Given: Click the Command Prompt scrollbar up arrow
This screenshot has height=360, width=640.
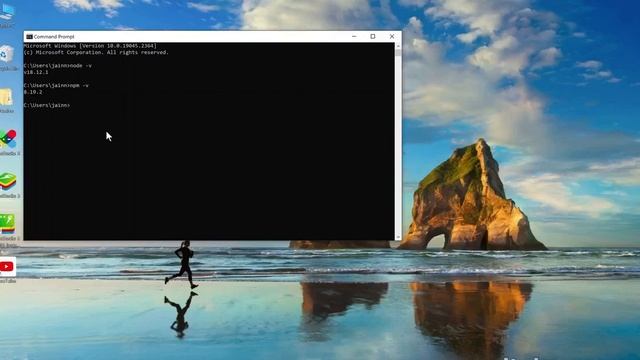Looking at the screenshot, I should pyautogui.click(x=398, y=46).
